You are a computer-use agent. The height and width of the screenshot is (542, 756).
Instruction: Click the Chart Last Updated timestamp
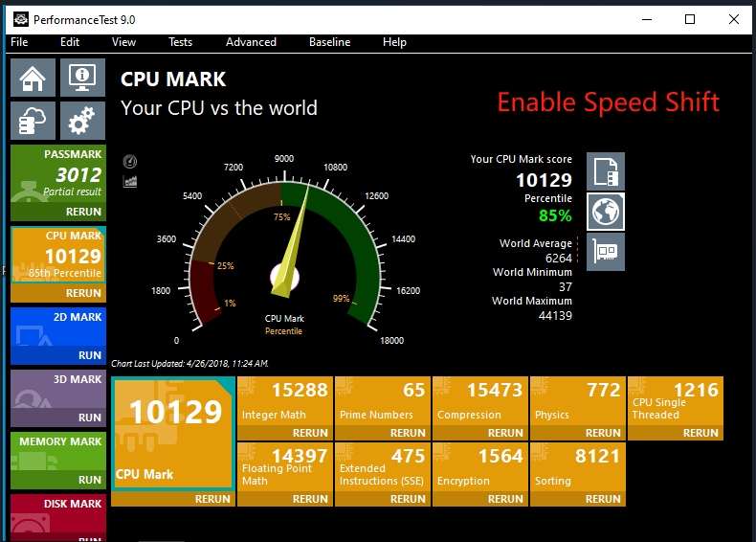click(x=190, y=364)
